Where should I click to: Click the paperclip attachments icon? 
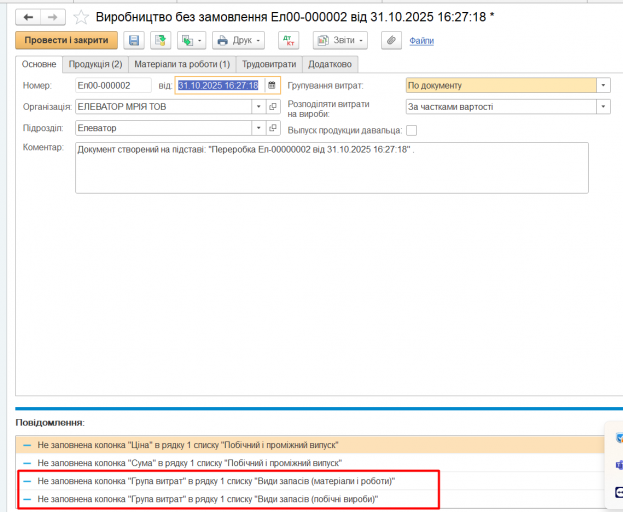(391, 40)
